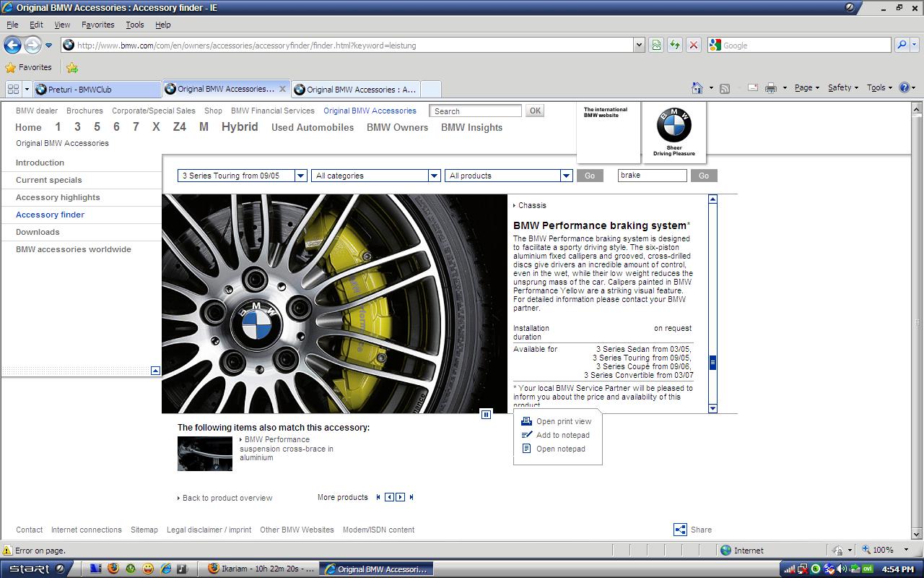Open the Safety menu dropdown
The image size is (924, 578).
[842, 87]
